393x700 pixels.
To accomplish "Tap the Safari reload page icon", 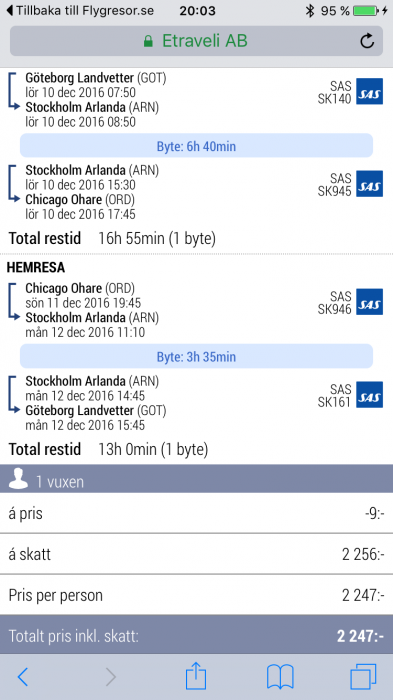I will 367,41.
